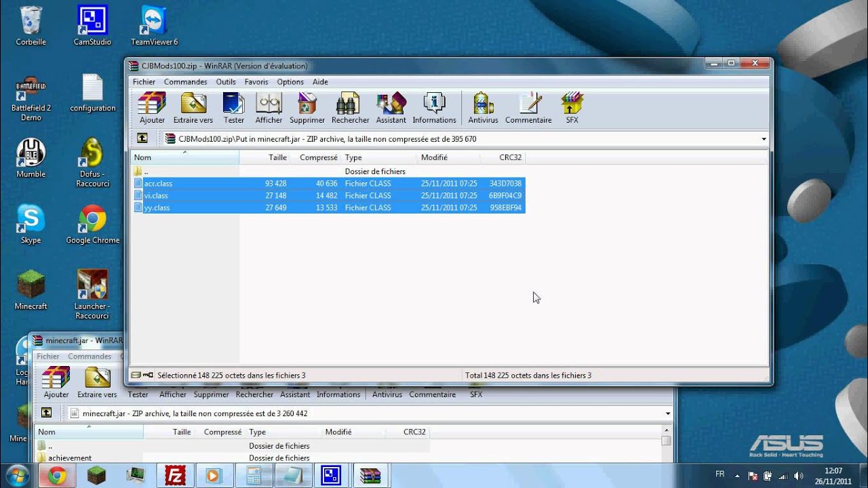Click the Informations icon in CJBMods100.zip toolbar
Screen dimensions: 868x488
(x=434, y=108)
